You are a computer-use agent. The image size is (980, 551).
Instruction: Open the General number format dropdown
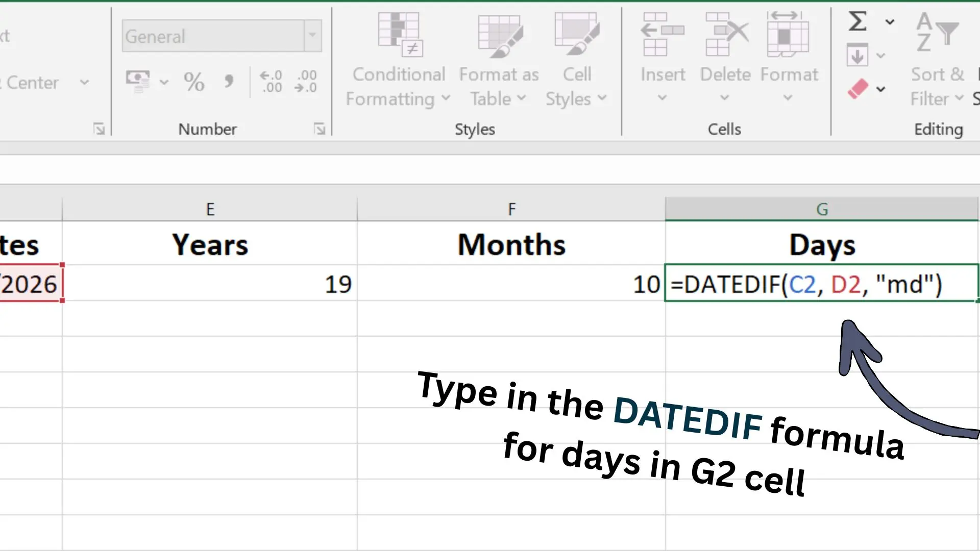[312, 35]
